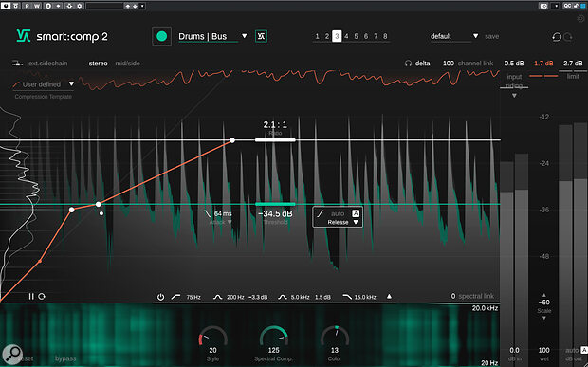Click the release curve icon
The width and height of the screenshot is (588, 367).
click(321, 213)
